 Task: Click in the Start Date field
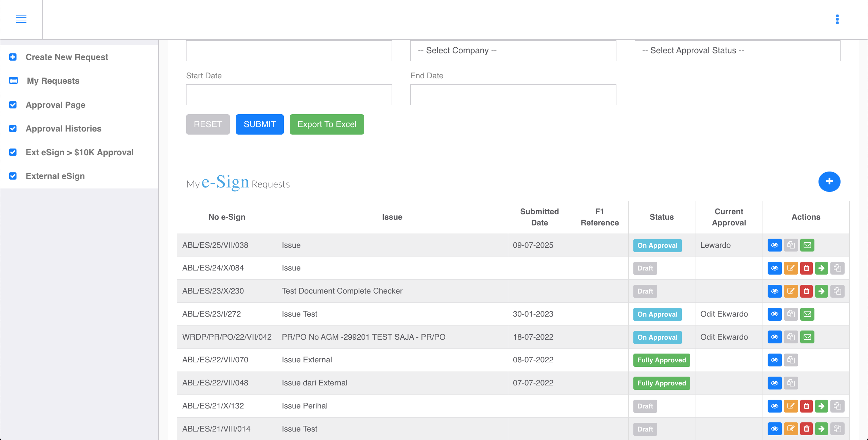289,95
